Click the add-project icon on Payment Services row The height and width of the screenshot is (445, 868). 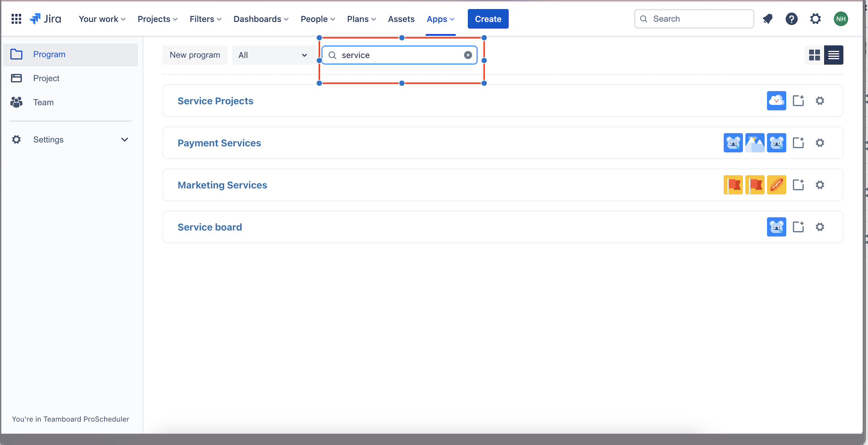798,143
